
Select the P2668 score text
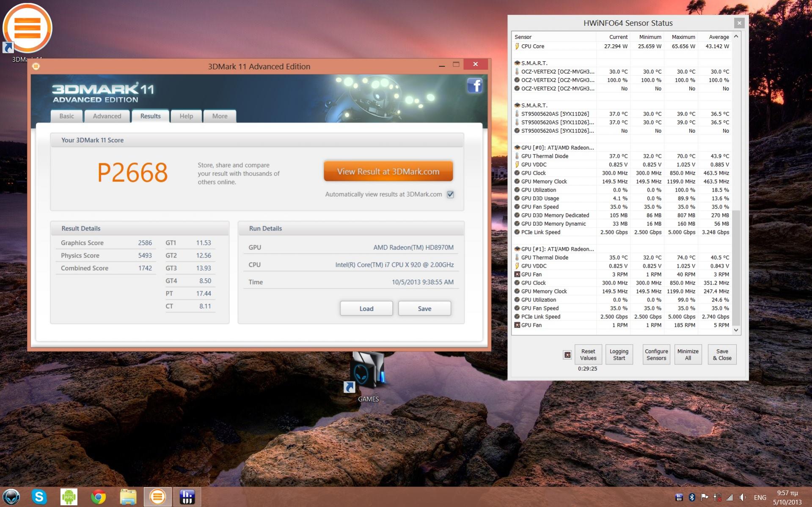(132, 173)
